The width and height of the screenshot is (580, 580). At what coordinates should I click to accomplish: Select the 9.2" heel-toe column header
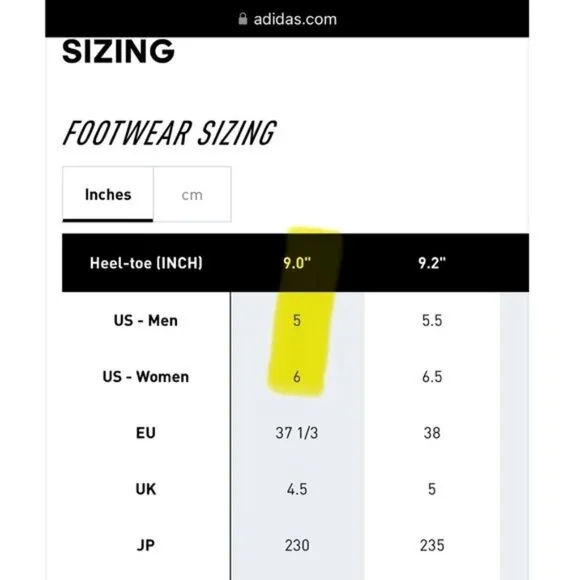[x=432, y=263]
